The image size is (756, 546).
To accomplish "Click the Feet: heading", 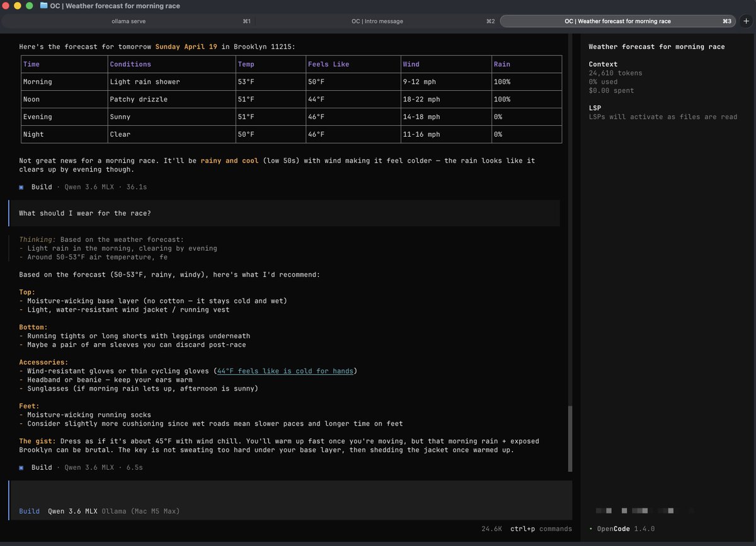I will 29,406.
